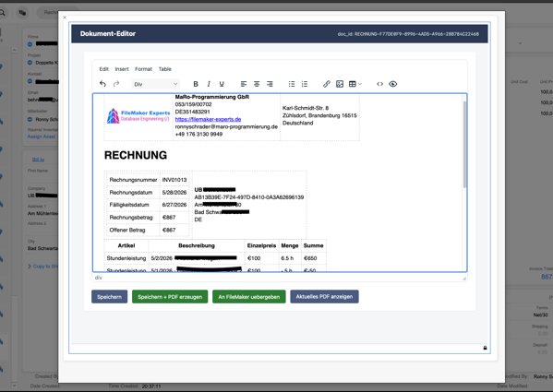Open the insert image tool
553x392 pixels.
click(x=340, y=84)
